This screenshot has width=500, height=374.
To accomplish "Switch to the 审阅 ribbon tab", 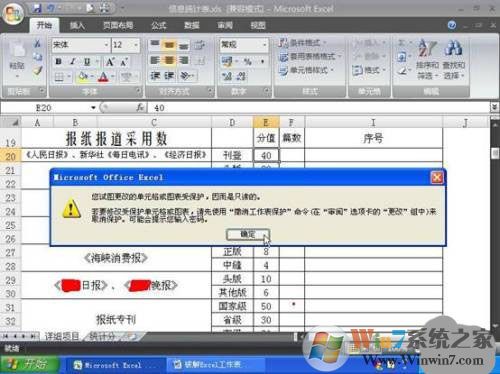I will [x=225, y=25].
